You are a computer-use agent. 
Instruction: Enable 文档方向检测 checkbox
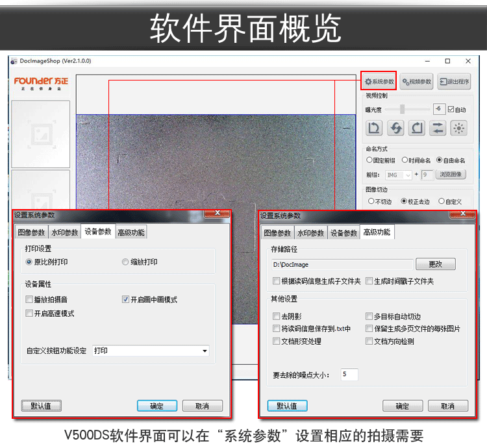tap(369, 342)
